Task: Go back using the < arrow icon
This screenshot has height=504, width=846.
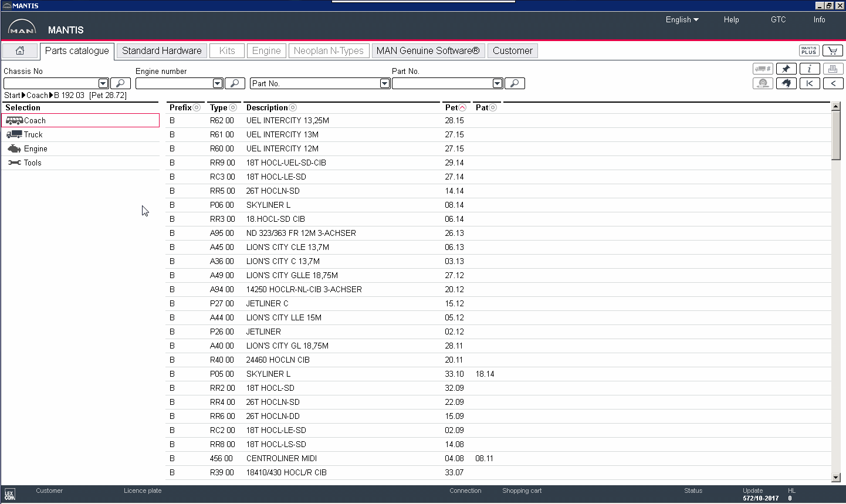Action: pos(833,83)
